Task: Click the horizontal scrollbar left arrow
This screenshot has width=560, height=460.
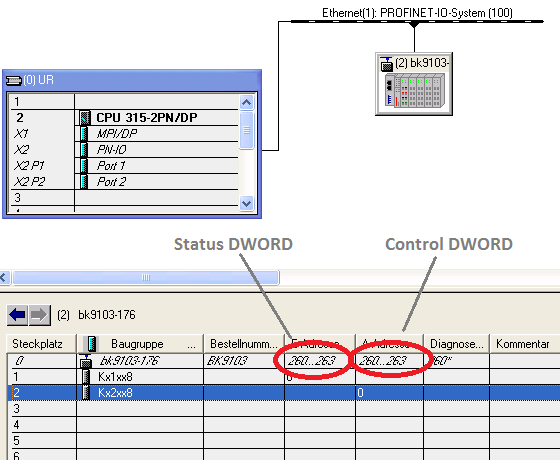Action: [4, 278]
